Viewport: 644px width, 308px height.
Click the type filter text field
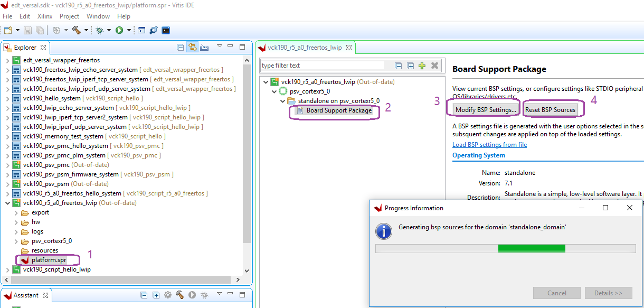point(323,66)
